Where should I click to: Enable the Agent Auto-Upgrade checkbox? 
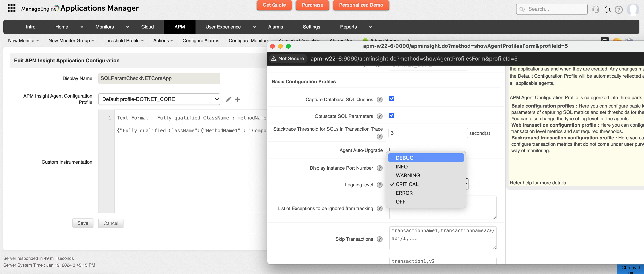[392, 150]
